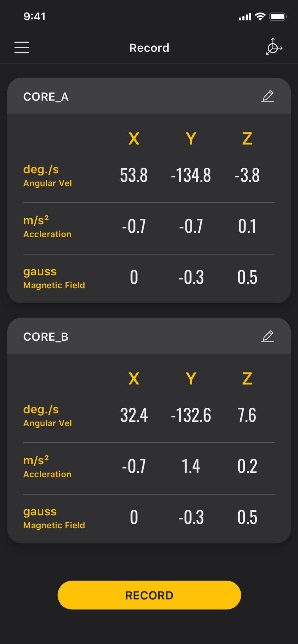Screen dimensions: 298x644
Task: Tap the battery status icon
Action: [278, 16]
